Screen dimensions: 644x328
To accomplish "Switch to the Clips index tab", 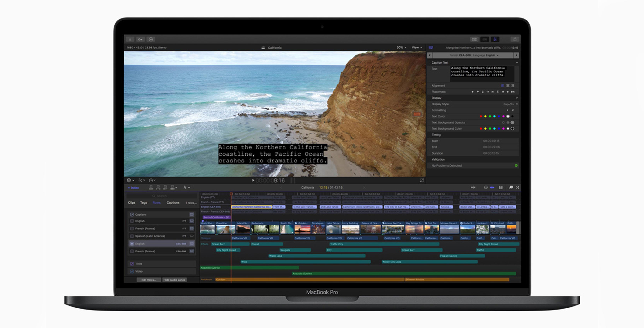I will click(132, 203).
